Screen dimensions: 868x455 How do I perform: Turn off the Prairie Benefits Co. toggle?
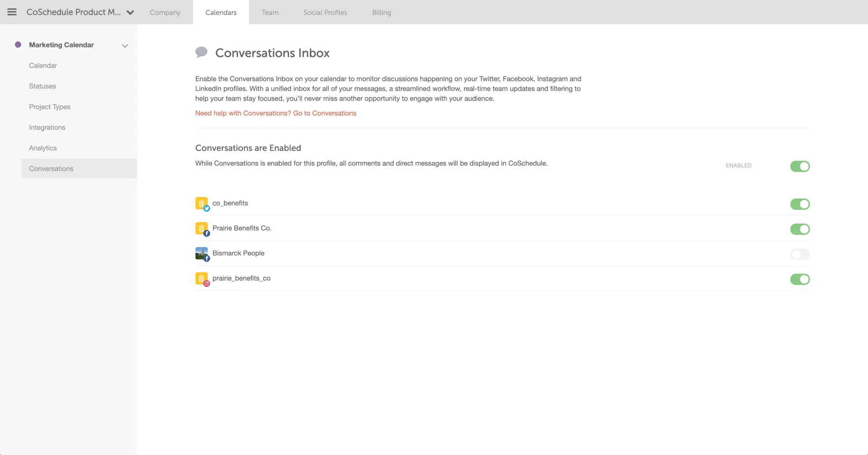pyautogui.click(x=800, y=229)
